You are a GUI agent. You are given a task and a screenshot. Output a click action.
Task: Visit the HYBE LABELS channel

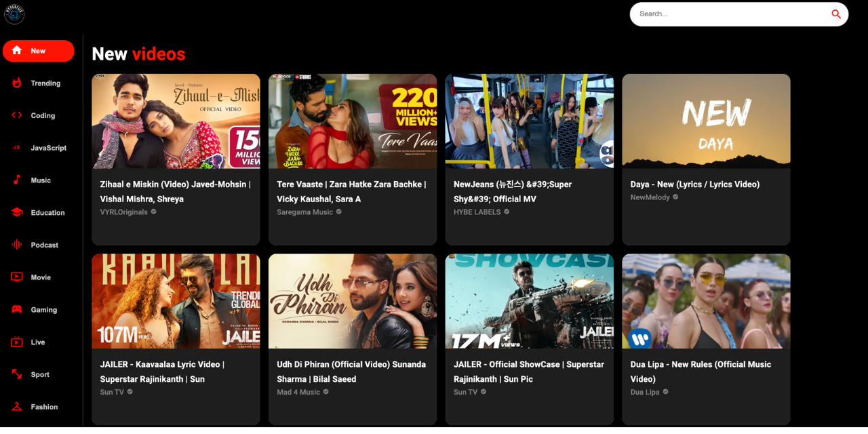click(x=477, y=212)
